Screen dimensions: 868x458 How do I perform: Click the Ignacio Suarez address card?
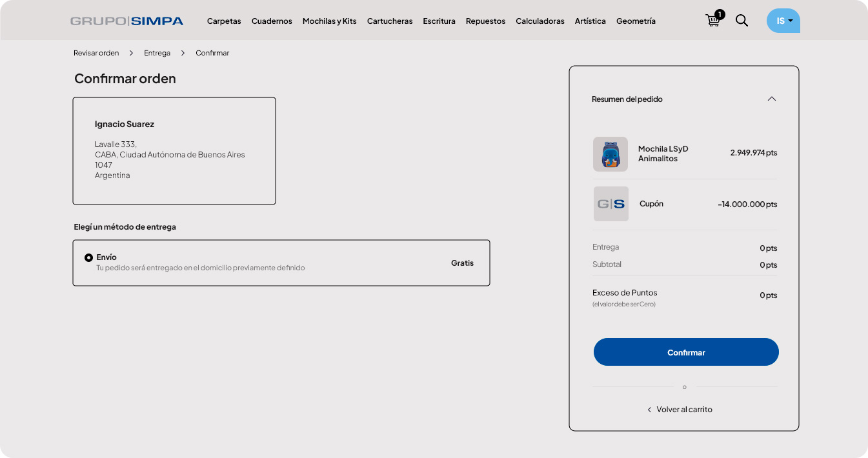click(174, 151)
